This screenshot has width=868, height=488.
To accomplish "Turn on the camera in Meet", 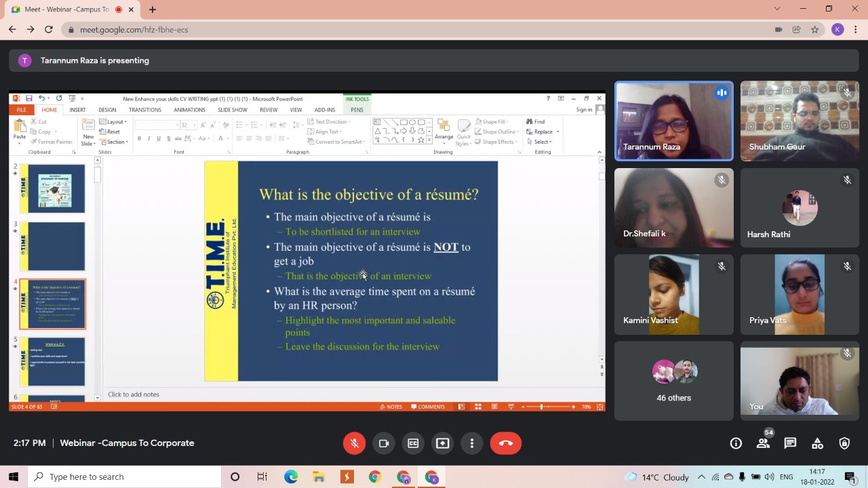I will pyautogui.click(x=384, y=443).
